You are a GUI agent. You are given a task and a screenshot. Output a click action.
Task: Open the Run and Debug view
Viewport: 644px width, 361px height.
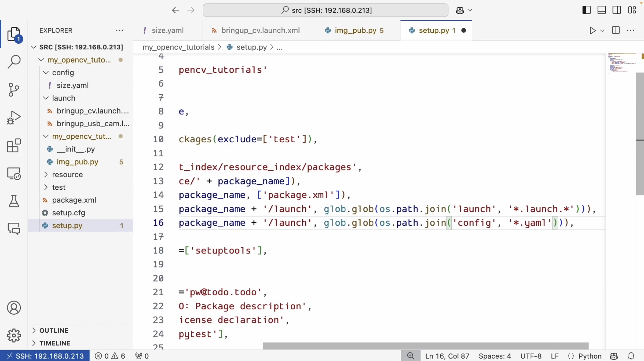click(14, 118)
